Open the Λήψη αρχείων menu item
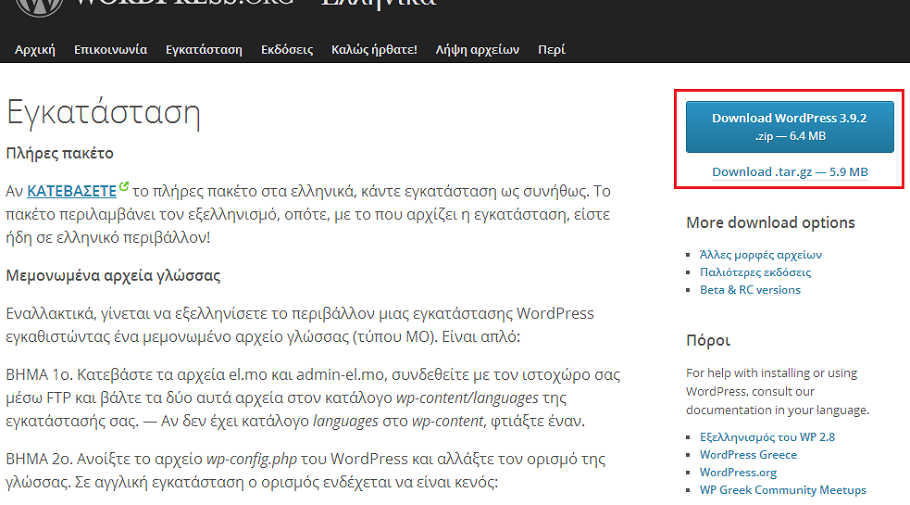Screen dimensions: 910x505 tap(477, 50)
